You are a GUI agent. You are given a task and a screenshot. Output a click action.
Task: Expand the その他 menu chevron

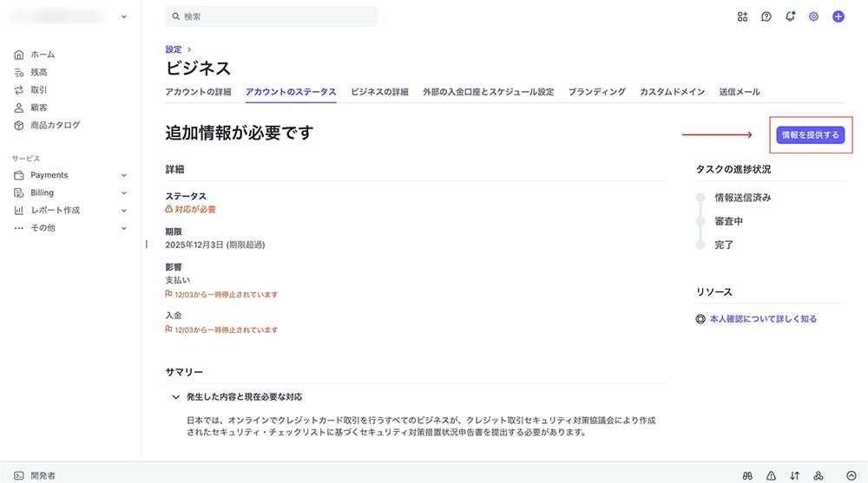pos(124,228)
